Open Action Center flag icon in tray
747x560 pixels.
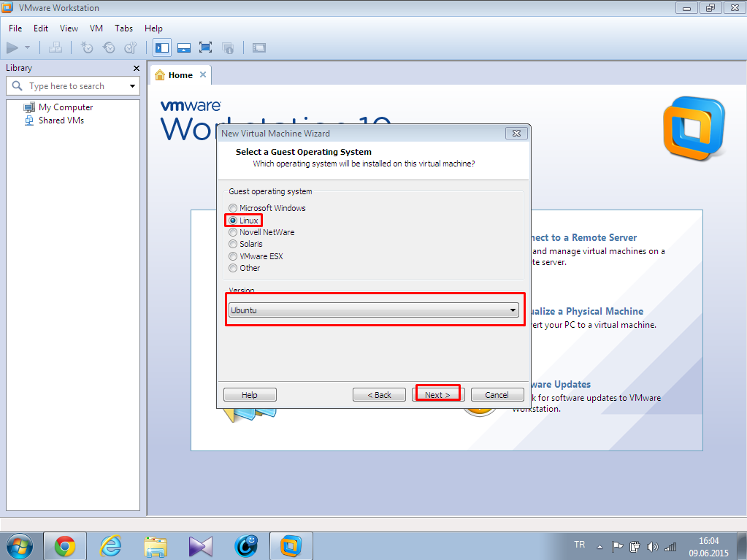617,547
